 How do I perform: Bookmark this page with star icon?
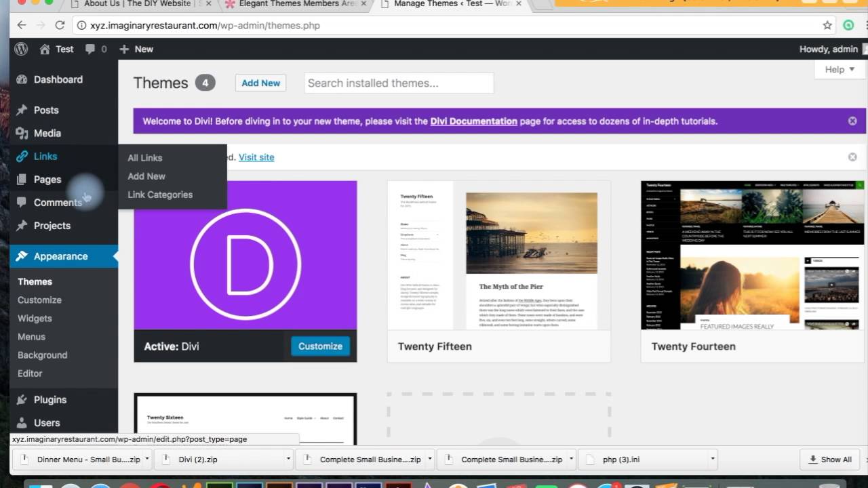pos(827,25)
